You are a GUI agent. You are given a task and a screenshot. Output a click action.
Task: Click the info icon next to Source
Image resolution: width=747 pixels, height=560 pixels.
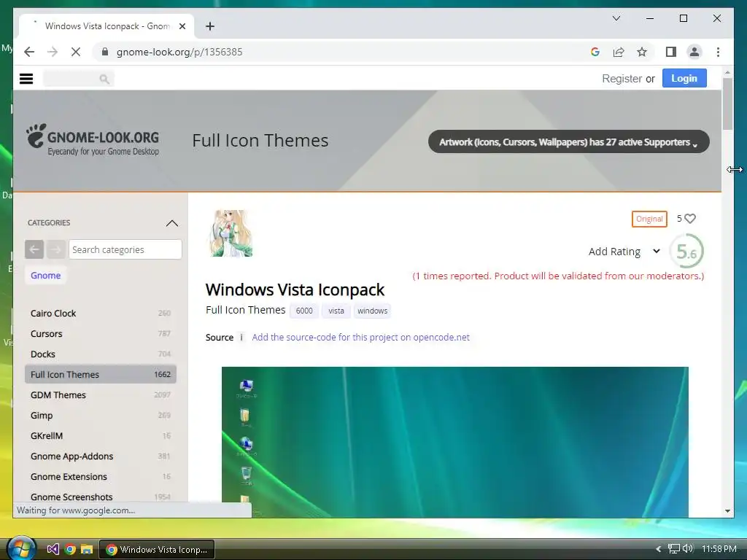pyautogui.click(x=241, y=337)
